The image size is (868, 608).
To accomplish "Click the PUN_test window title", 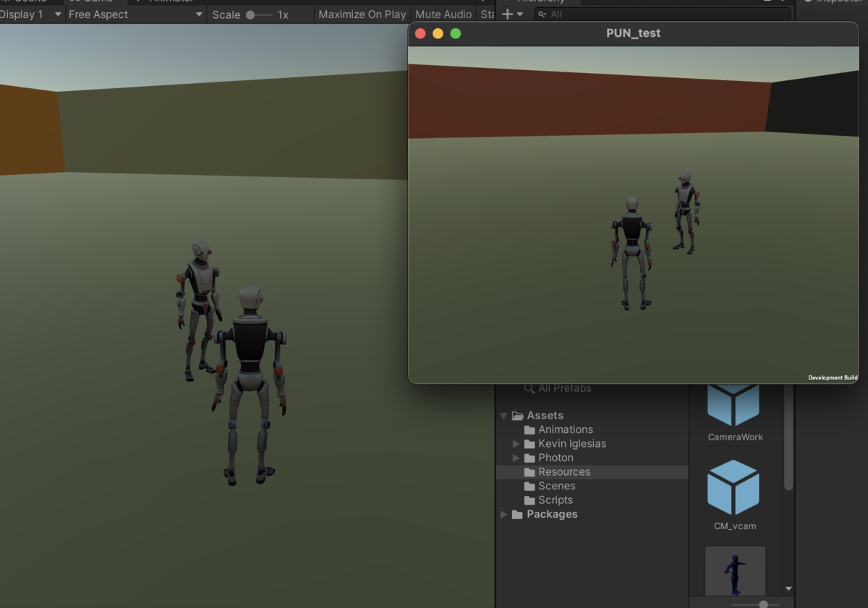I will pos(633,33).
